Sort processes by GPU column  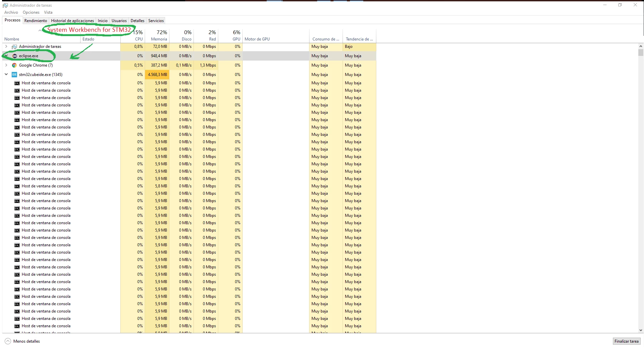[x=230, y=36]
